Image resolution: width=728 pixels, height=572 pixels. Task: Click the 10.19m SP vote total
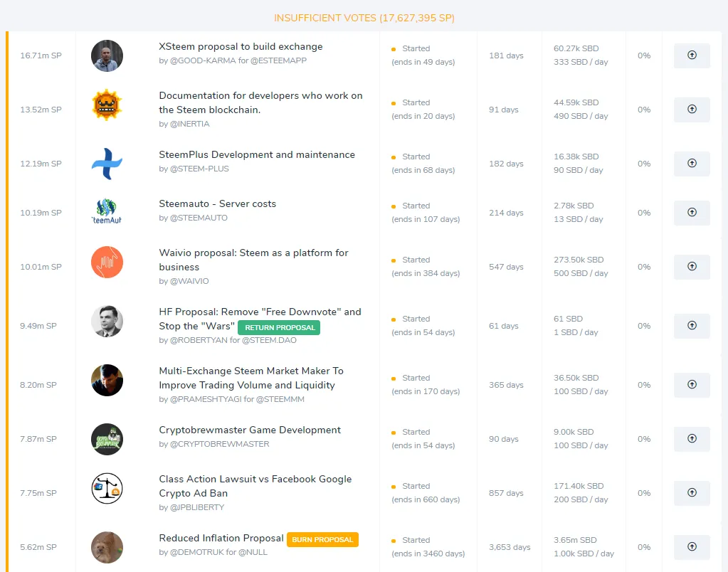[x=41, y=213]
